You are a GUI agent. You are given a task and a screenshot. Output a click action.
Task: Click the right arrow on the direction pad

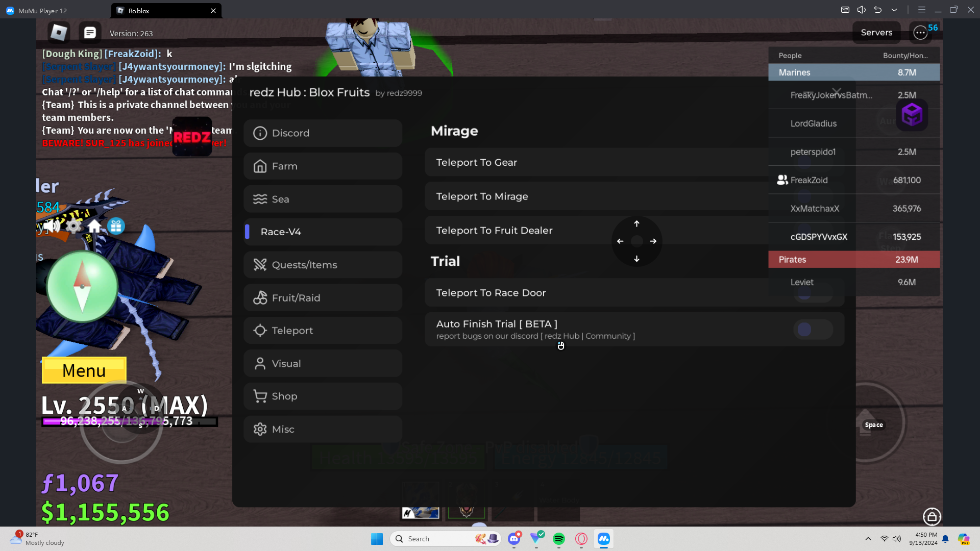[x=653, y=241]
